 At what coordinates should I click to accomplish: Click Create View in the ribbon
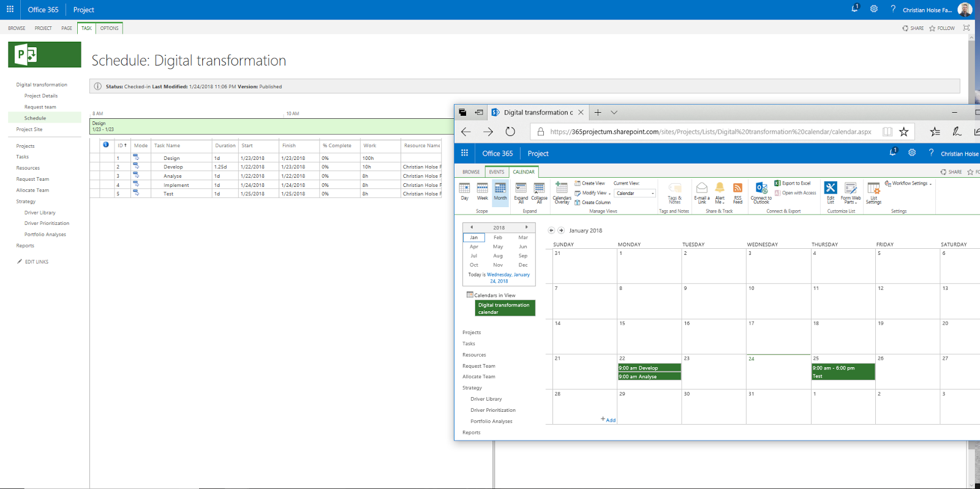(589, 183)
